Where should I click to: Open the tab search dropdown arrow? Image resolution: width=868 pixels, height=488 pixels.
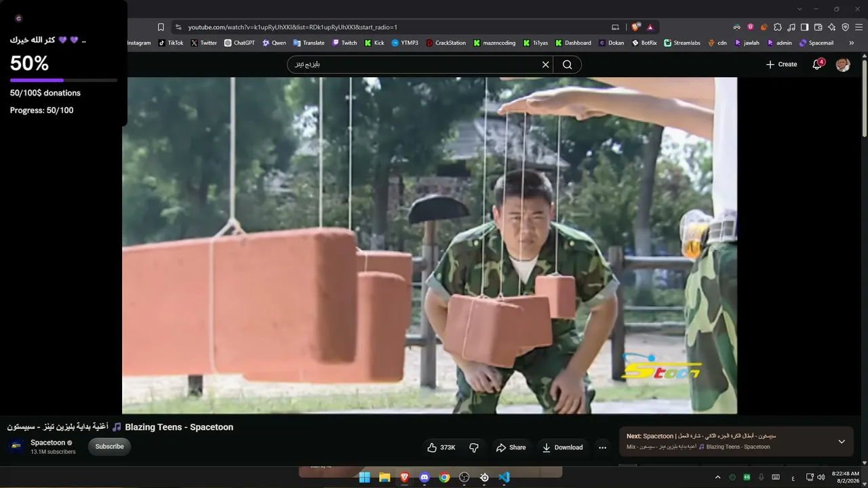pos(800,9)
